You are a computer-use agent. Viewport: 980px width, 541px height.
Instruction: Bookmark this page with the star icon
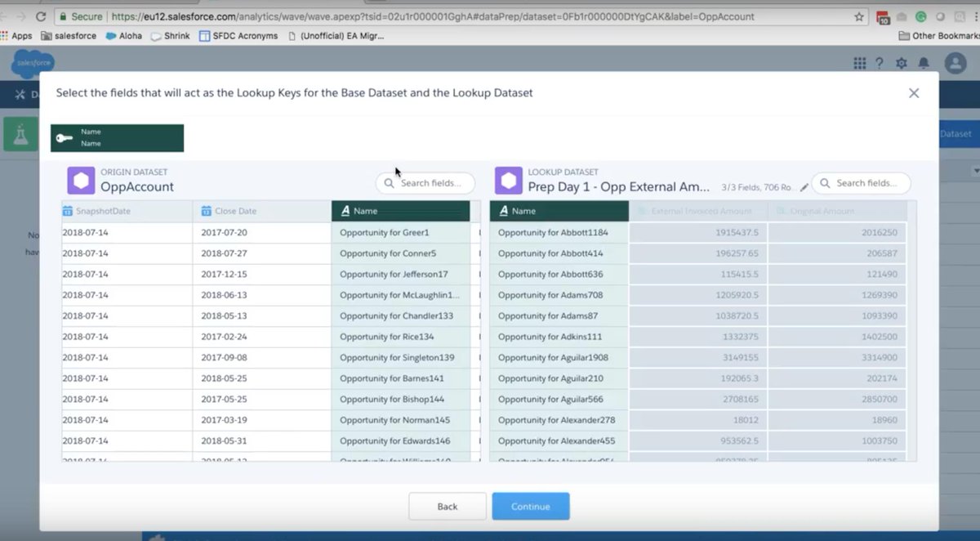pyautogui.click(x=859, y=16)
